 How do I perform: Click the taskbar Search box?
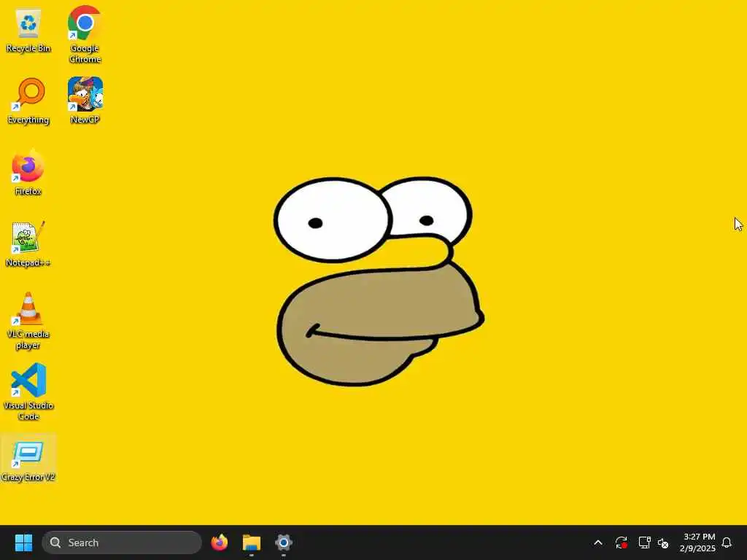pos(122,542)
